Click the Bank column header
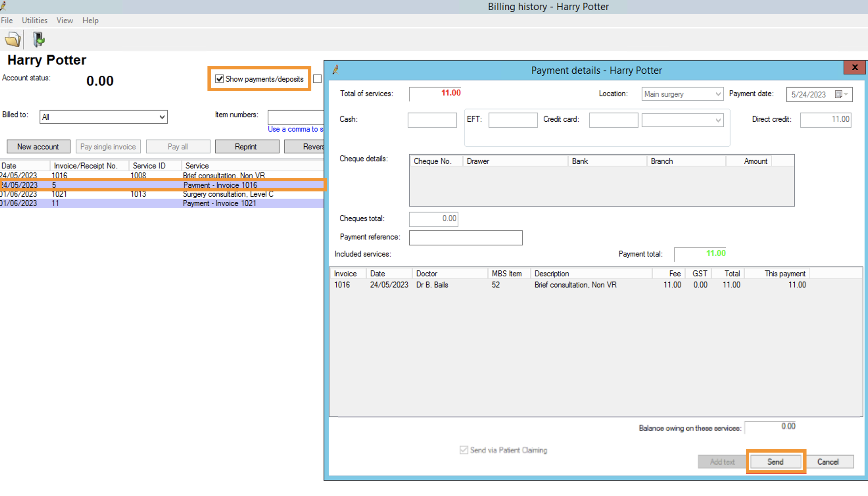The image size is (868, 496). tap(608, 161)
